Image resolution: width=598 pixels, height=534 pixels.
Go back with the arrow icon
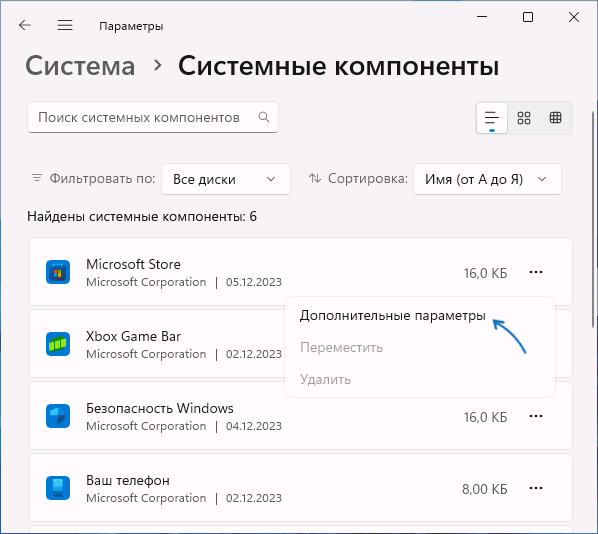point(25,25)
